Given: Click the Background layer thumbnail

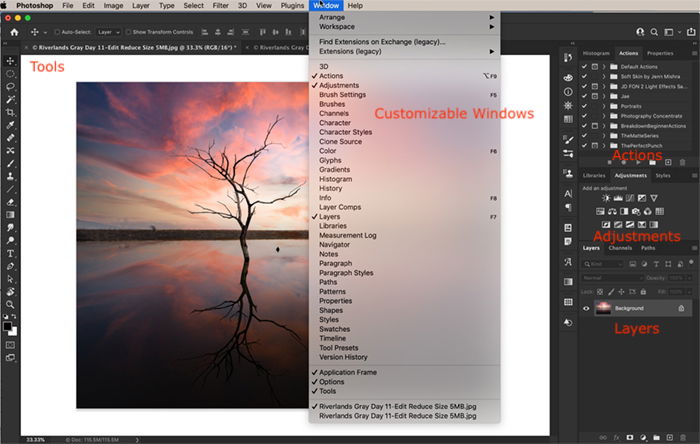Looking at the screenshot, I should [x=604, y=308].
